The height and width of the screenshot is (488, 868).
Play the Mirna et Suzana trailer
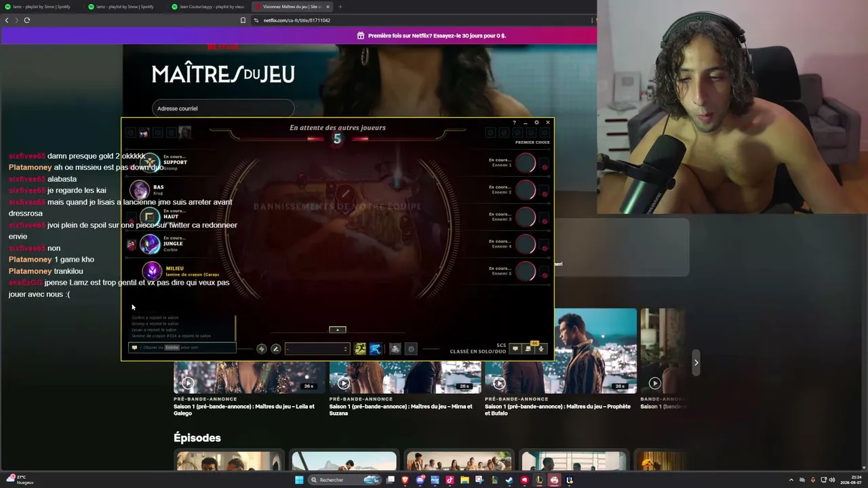(344, 383)
